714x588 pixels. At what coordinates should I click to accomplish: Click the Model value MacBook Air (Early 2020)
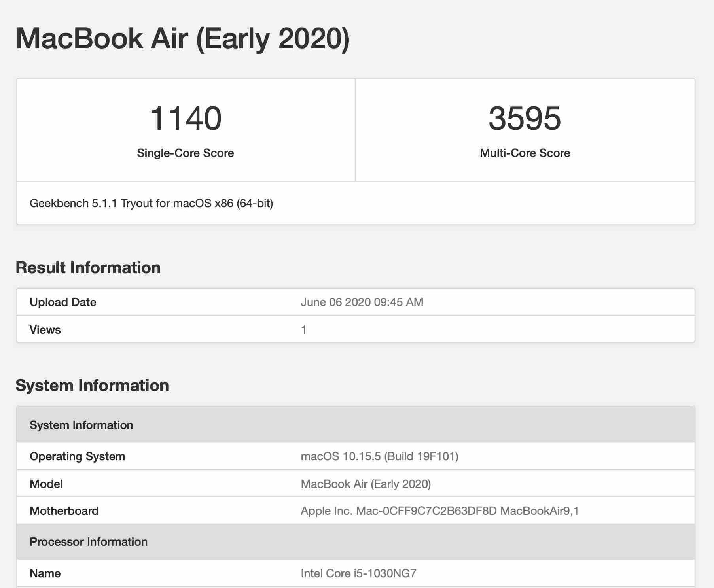tap(366, 484)
